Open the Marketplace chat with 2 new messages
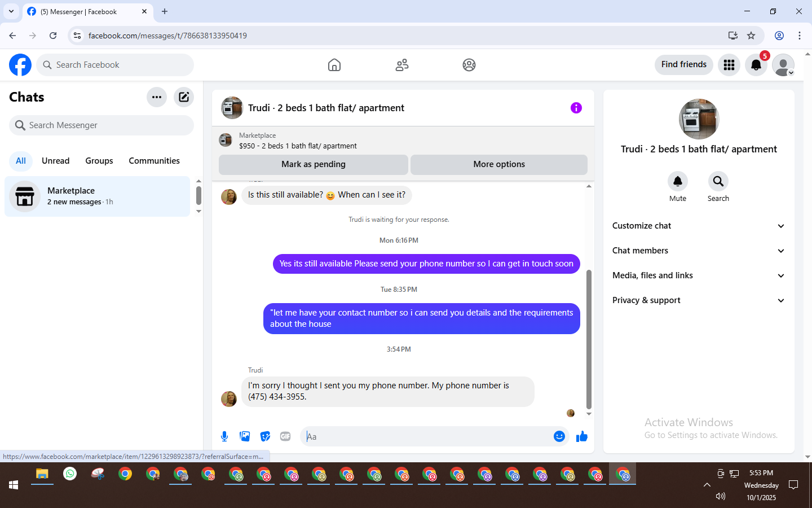Image resolution: width=812 pixels, height=508 pixels. tap(98, 196)
